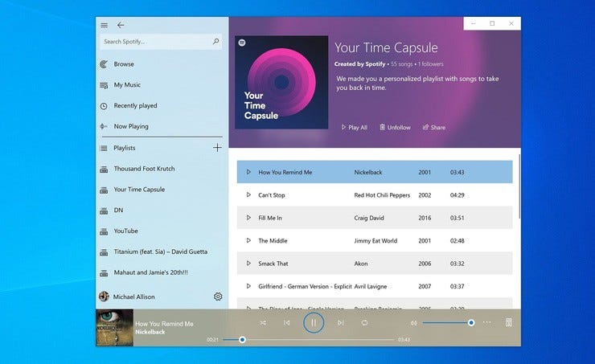Focus the Search Spotify field
This screenshot has height=364, width=595.
[161, 42]
